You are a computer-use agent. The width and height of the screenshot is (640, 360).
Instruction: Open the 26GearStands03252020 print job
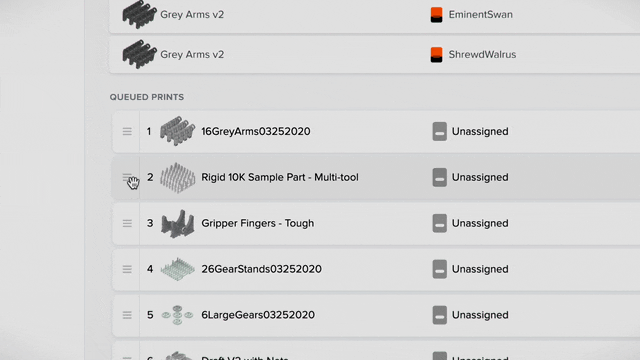point(261,269)
